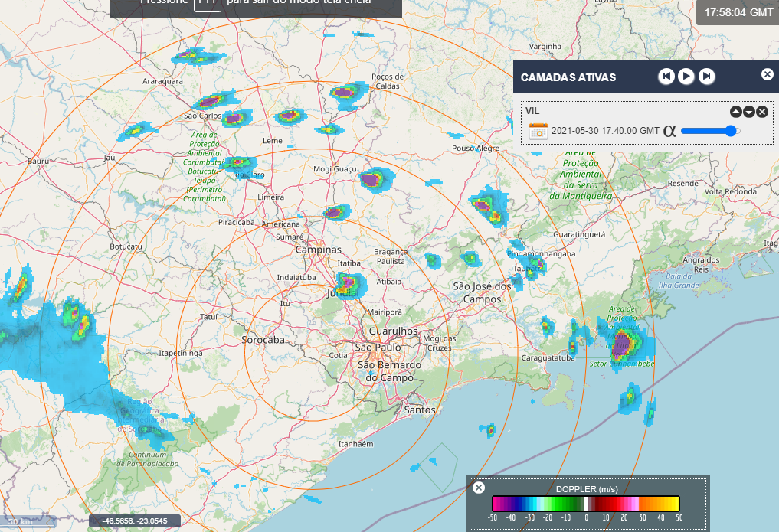Click the -46.5656, -23.0545 coordinates readout

[x=135, y=521]
